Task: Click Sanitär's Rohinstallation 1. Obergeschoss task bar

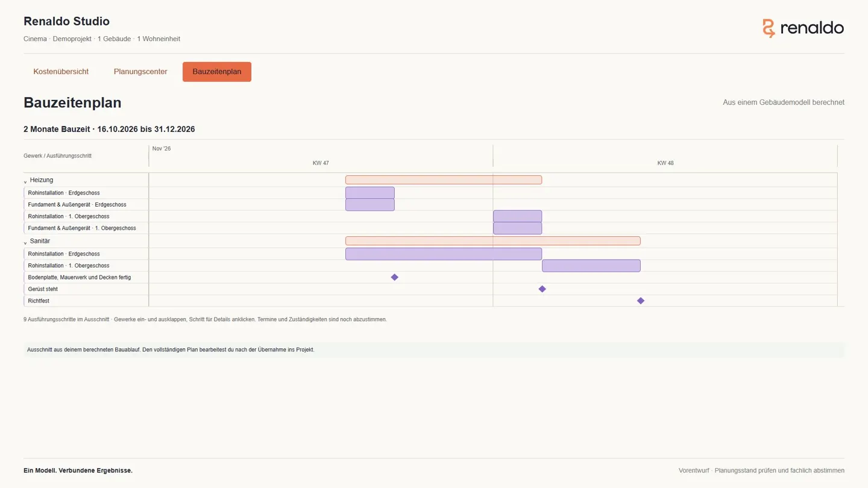Action: (591, 266)
